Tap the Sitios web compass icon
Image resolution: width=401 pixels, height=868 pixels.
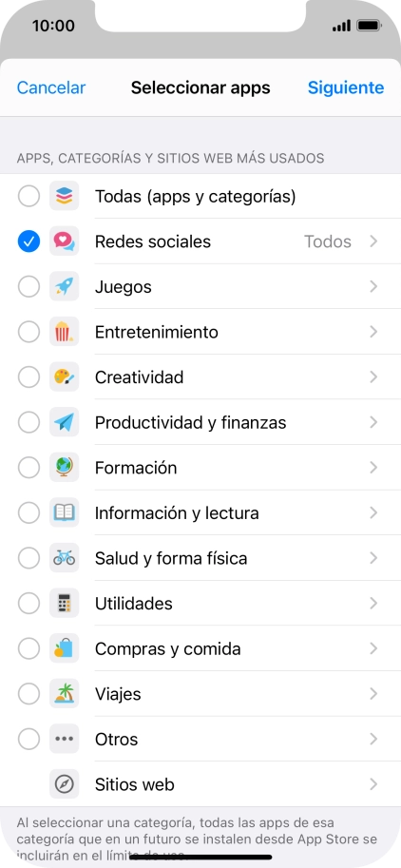[x=65, y=783]
